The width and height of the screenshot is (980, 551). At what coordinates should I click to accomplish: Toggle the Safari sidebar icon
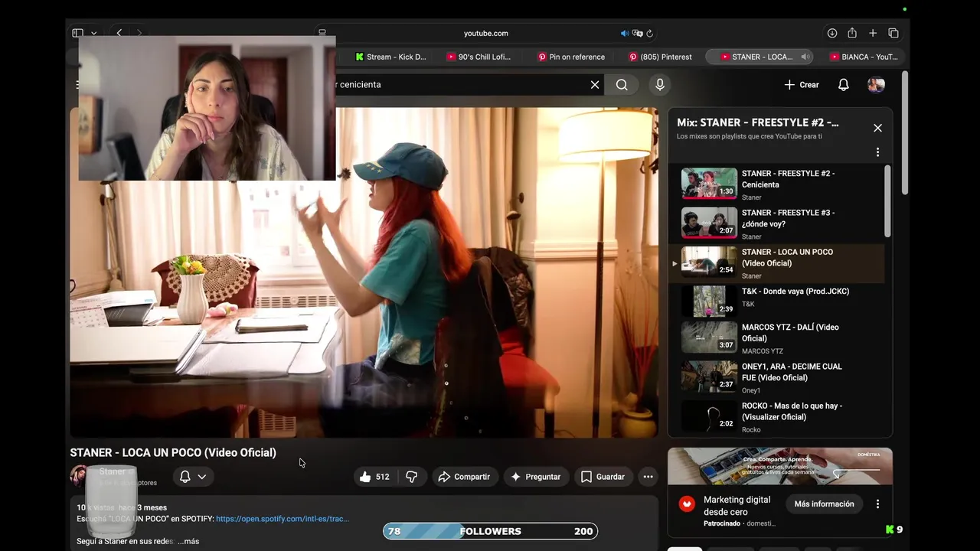[77, 33]
